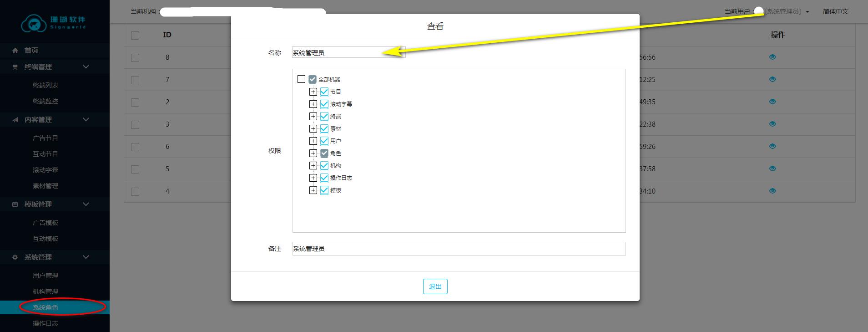Click the terminal icon beside 终端管理
Screen dimensions: 868x332
pos(15,67)
